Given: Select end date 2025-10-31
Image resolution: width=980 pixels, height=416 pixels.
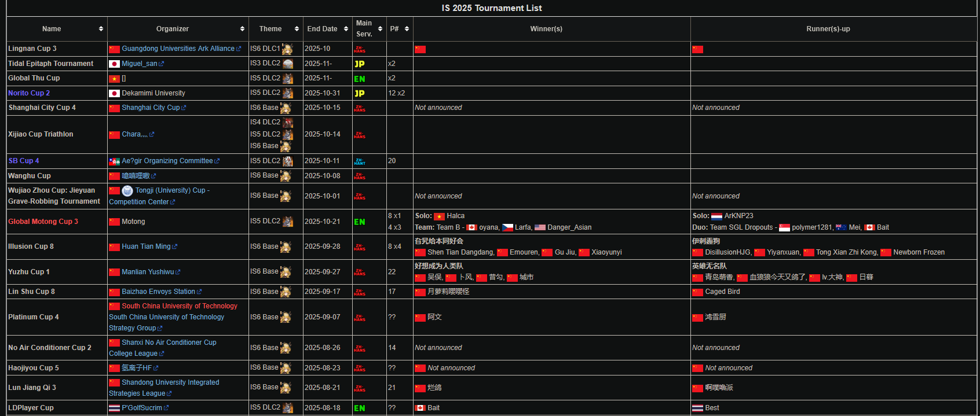Looking at the screenshot, I should (323, 93).
